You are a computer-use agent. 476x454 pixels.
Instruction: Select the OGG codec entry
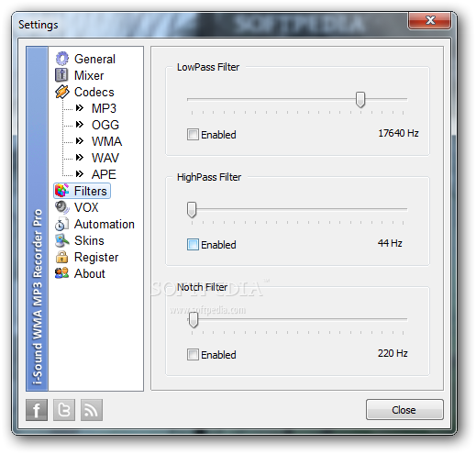point(105,125)
